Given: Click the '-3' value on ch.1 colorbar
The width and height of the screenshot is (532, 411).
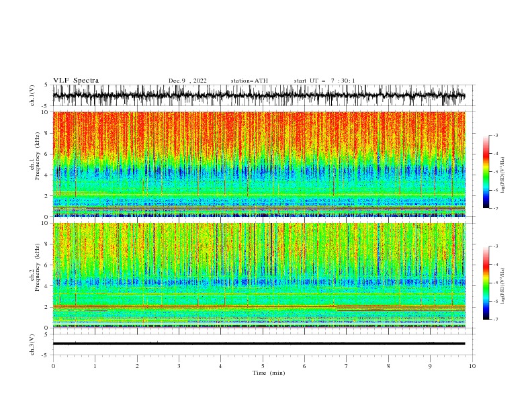Looking at the screenshot, I should coord(495,136).
